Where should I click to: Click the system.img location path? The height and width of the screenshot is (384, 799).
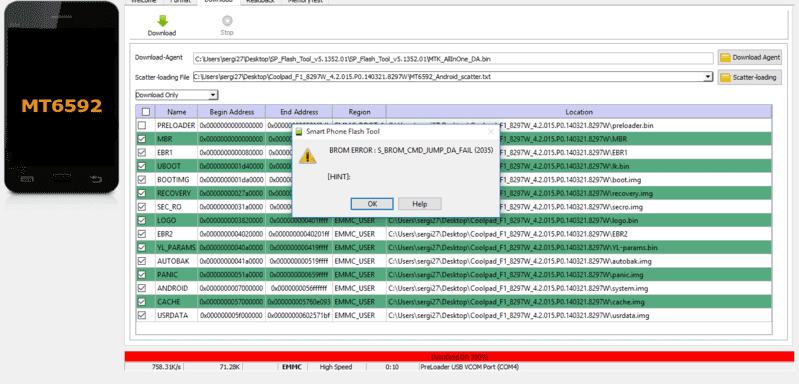pyautogui.click(x=518, y=288)
